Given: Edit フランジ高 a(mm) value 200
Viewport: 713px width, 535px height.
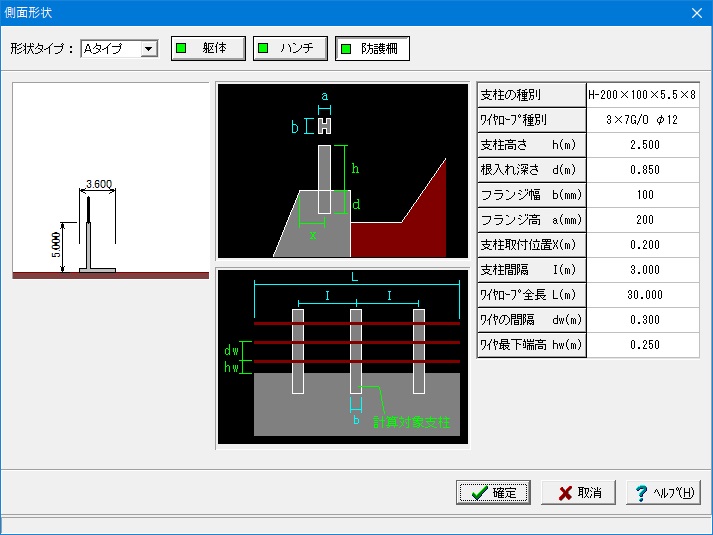Looking at the screenshot, I should click(x=643, y=220).
